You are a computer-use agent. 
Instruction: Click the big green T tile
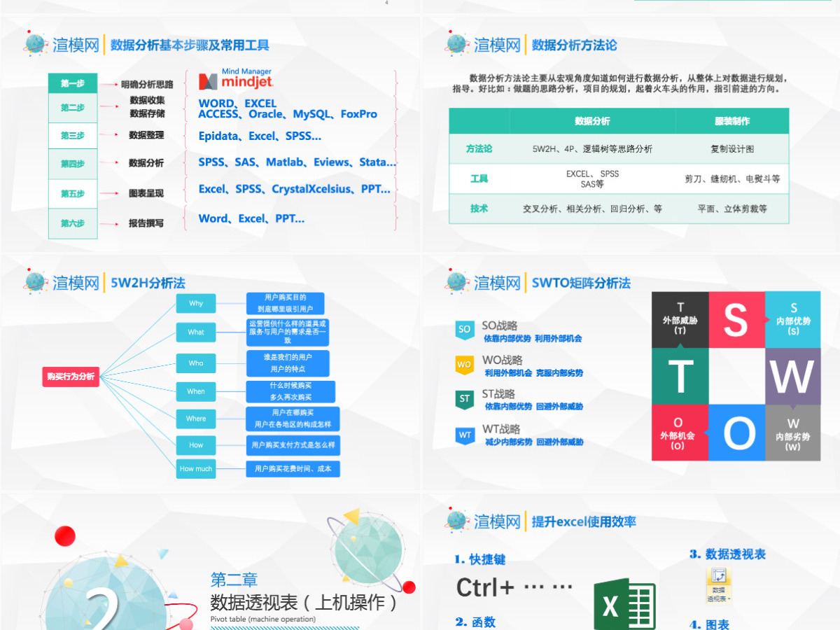click(680, 376)
